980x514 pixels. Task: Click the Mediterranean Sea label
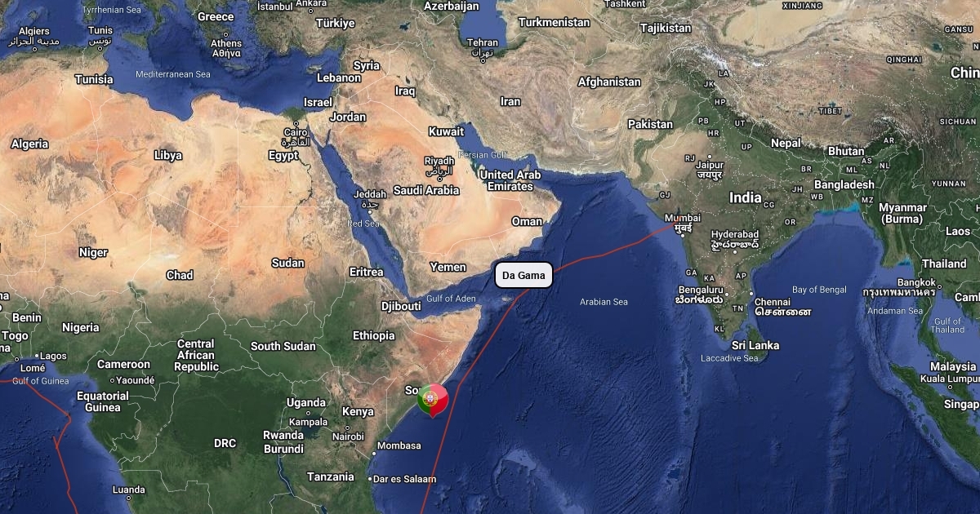pos(173,74)
